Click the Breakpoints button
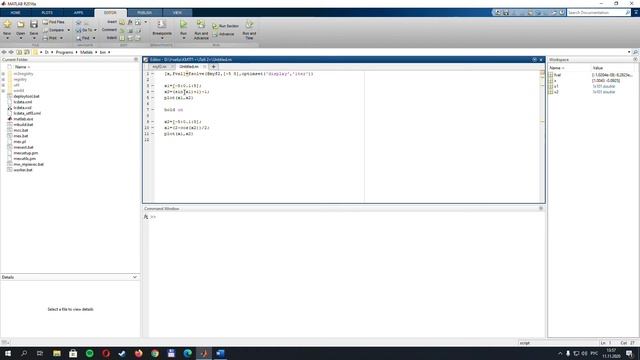This screenshot has height=360, width=640. click(x=162, y=28)
